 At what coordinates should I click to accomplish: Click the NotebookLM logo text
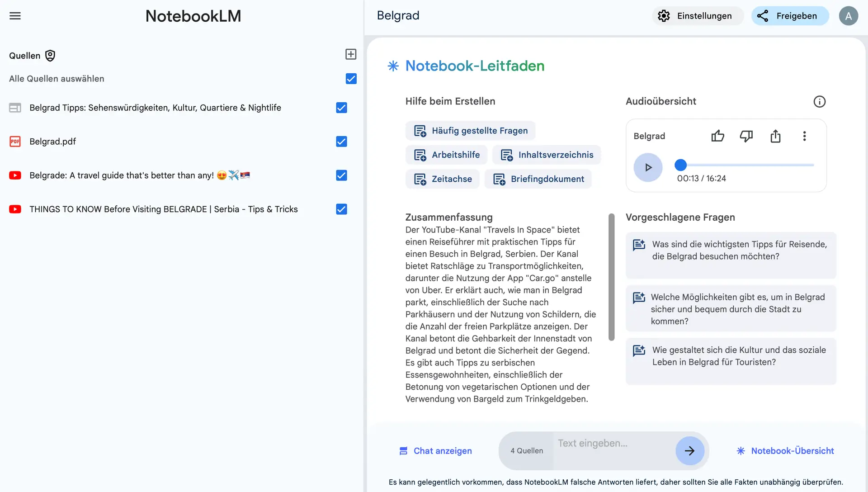click(193, 16)
